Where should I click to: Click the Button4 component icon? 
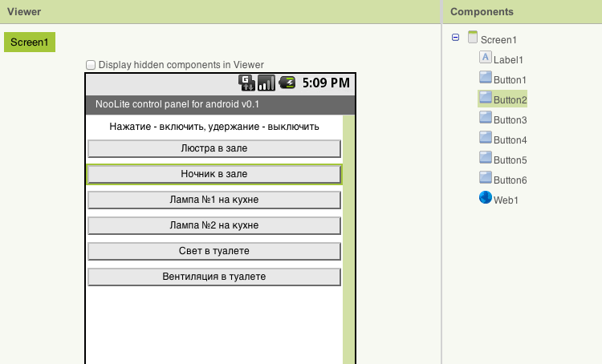click(486, 137)
